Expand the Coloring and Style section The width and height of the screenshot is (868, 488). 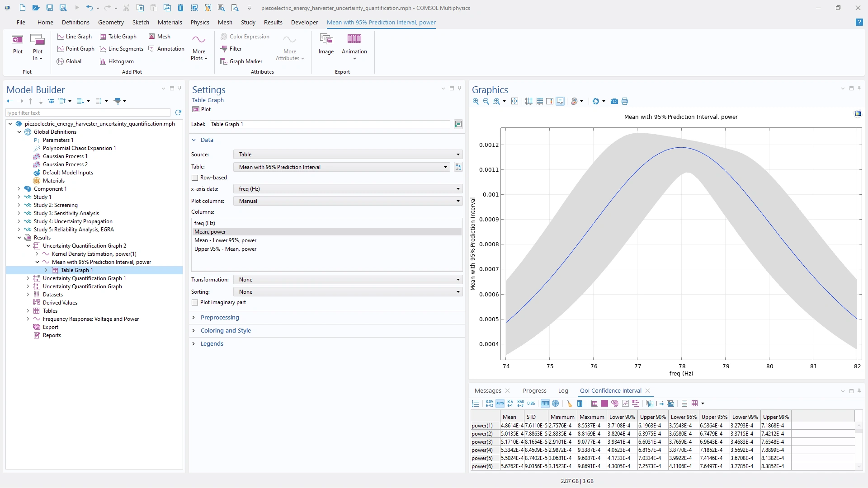tap(225, 331)
